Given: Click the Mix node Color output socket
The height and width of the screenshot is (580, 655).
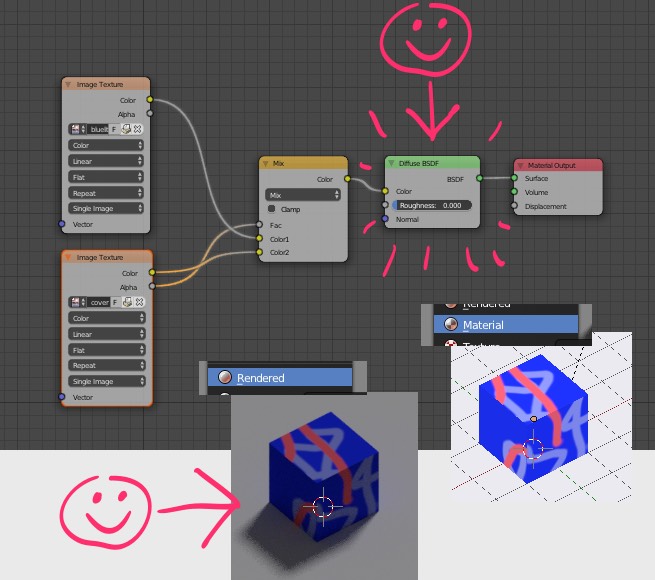Looking at the screenshot, I should click(348, 179).
